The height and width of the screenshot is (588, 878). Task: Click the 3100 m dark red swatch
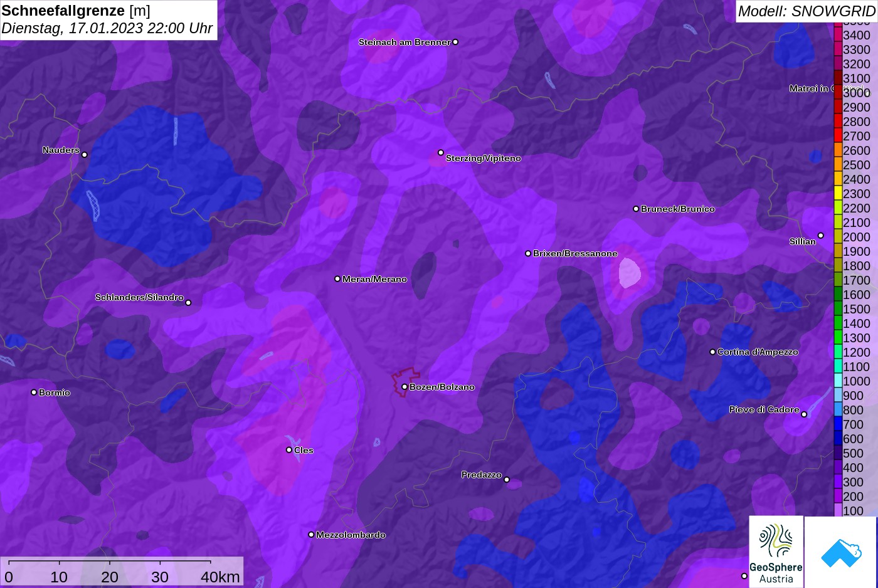[x=838, y=78]
